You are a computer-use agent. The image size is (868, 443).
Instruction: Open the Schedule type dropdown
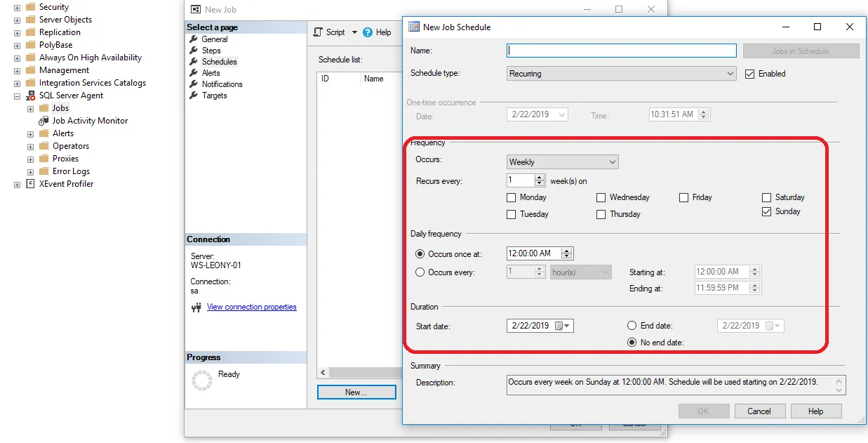pos(622,74)
